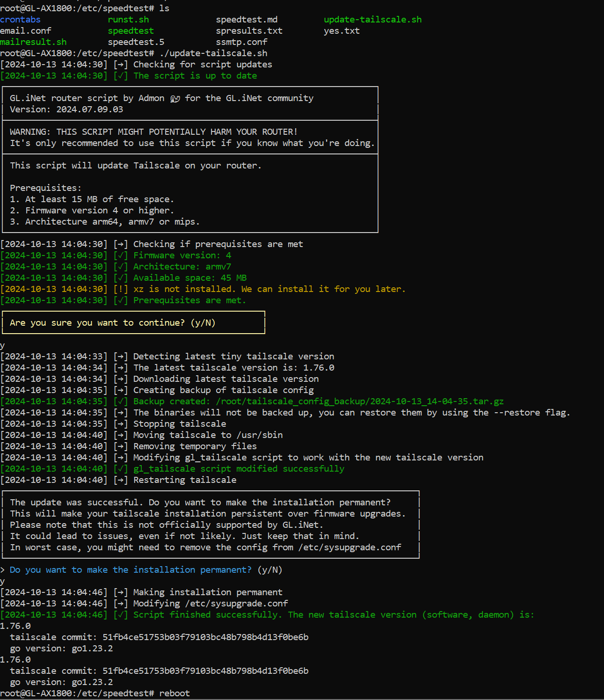Click 'persistent over firmware upgrades' line
This screenshot has height=700, width=604.
point(208,514)
